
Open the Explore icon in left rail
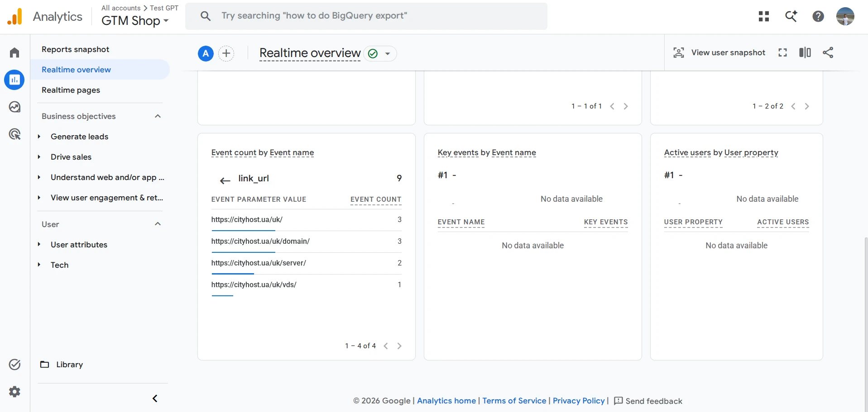14,107
